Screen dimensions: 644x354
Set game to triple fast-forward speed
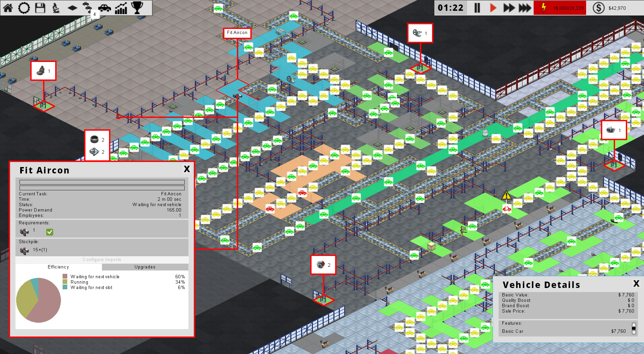(525, 8)
